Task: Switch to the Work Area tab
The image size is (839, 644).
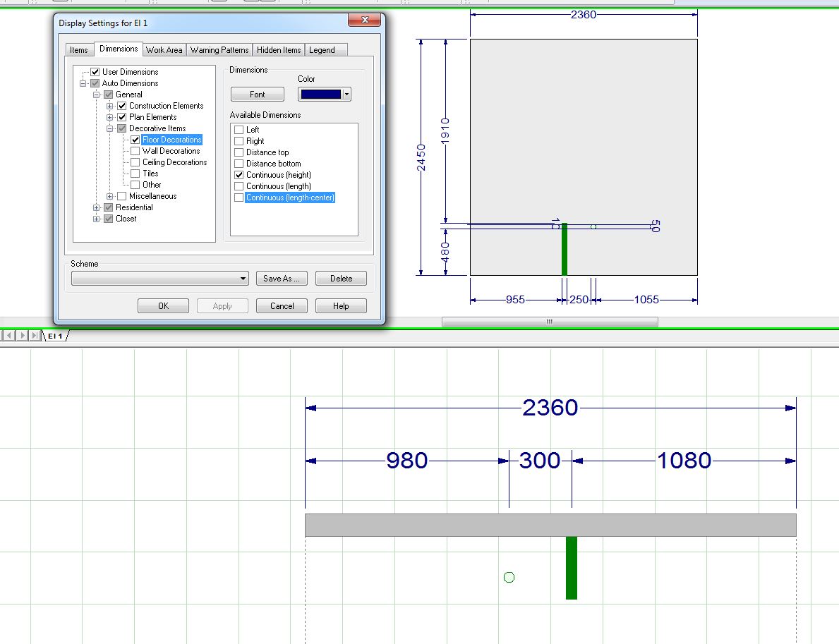Action: (x=164, y=50)
